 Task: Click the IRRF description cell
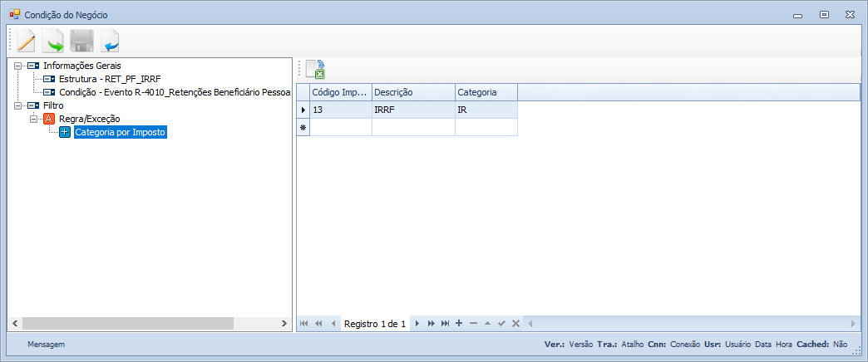[x=412, y=110]
